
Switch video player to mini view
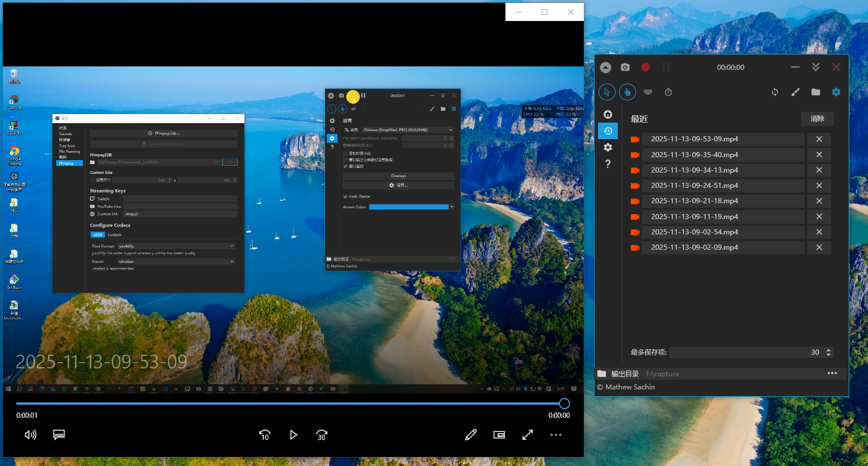pyautogui.click(x=499, y=435)
